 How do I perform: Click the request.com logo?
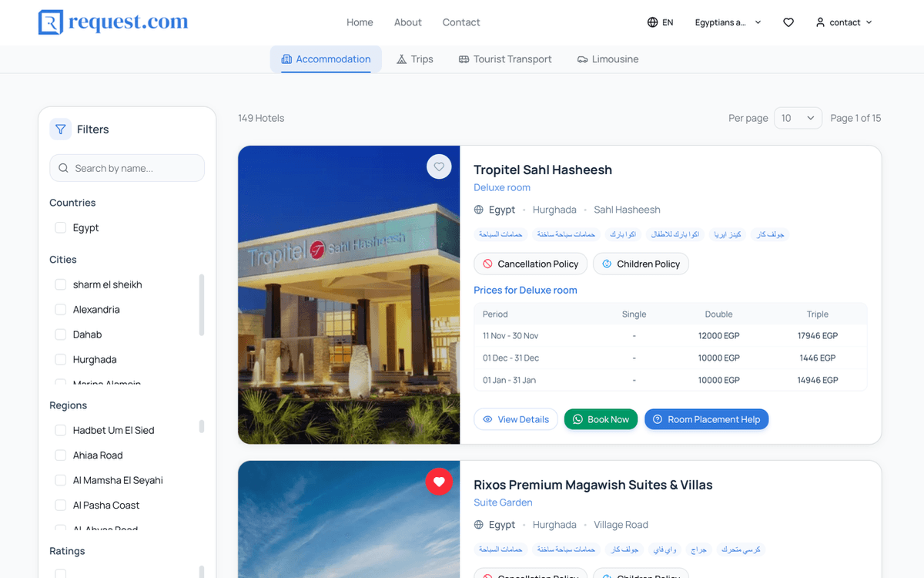coord(113,22)
